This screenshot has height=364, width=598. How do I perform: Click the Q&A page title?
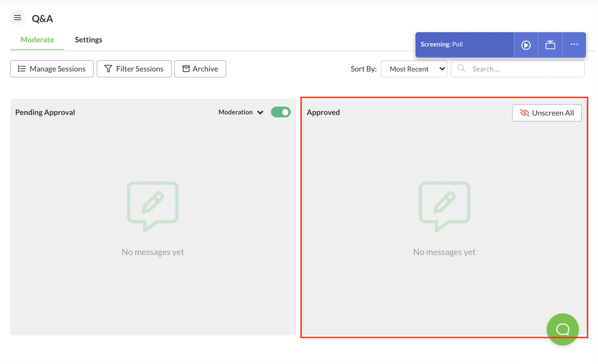(42, 19)
